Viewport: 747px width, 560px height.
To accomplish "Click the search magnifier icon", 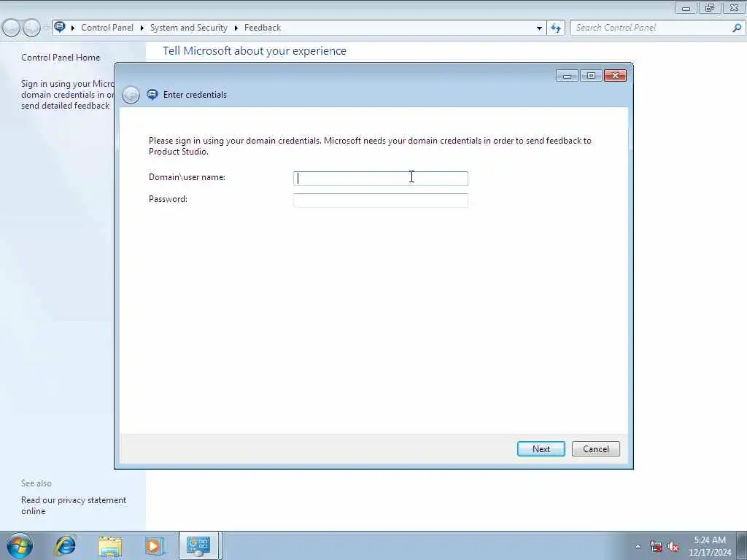I will tap(737, 28).
